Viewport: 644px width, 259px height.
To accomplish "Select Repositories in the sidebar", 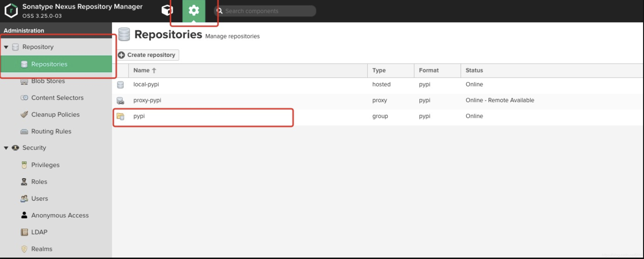I will pos(49,64).
